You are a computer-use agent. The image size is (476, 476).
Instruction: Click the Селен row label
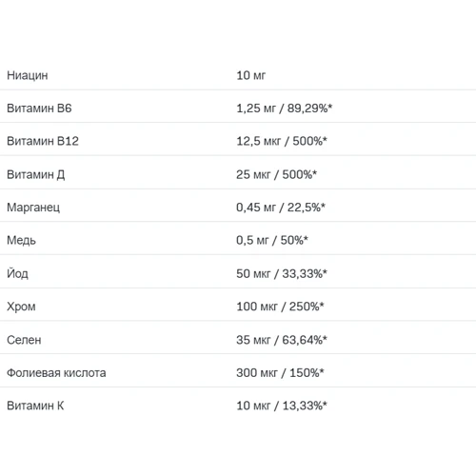pyautogui.click(x=24, y=340)
